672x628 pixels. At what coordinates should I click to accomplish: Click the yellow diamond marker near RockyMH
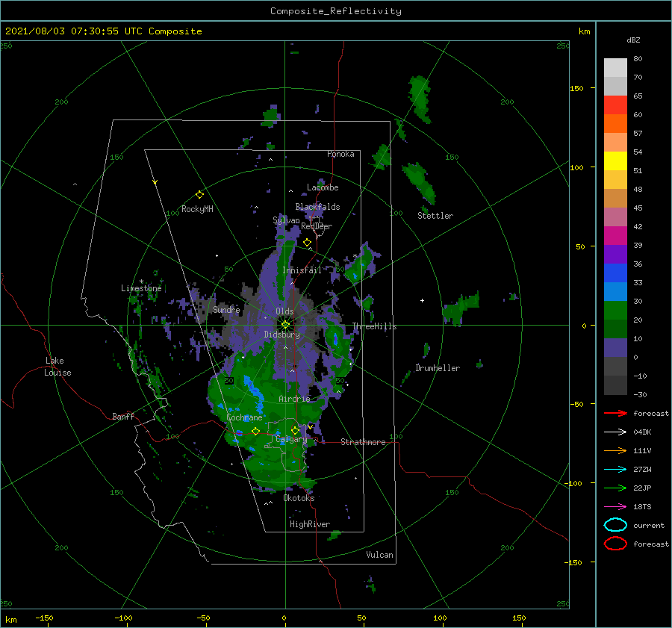click(199, 195)
